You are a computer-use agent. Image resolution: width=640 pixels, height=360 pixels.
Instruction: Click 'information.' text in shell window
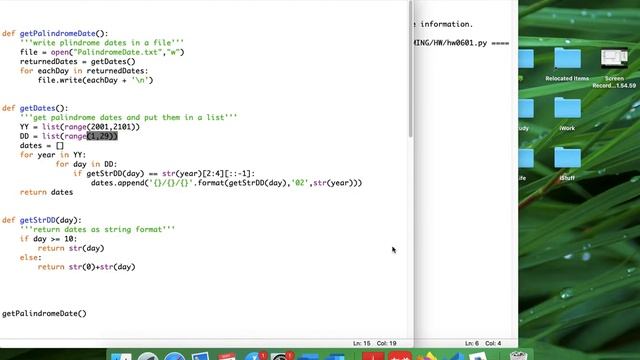click(447, 24)
